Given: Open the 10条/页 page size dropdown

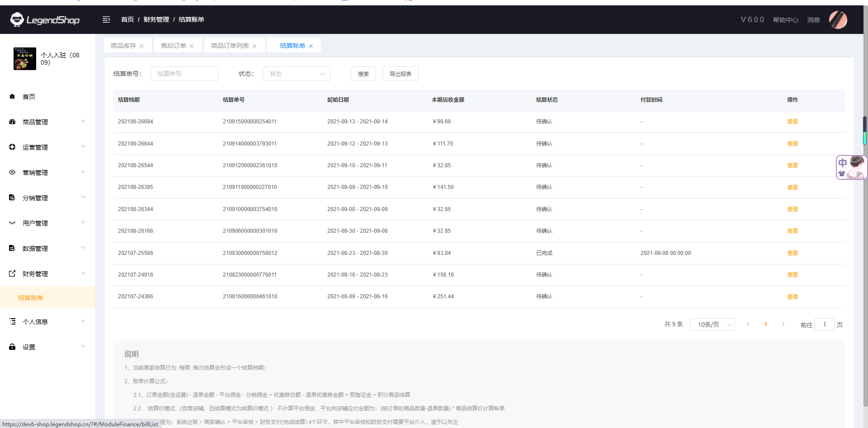Looking at the screenshot, I should pos(712,325).
